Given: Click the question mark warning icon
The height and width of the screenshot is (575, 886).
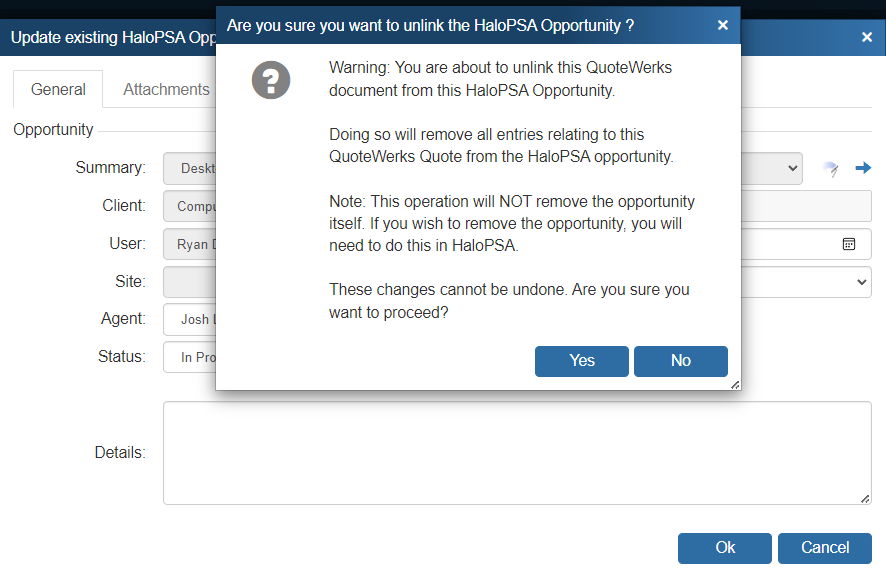Looking at the screenshot, I should click(x=271, y=79).
